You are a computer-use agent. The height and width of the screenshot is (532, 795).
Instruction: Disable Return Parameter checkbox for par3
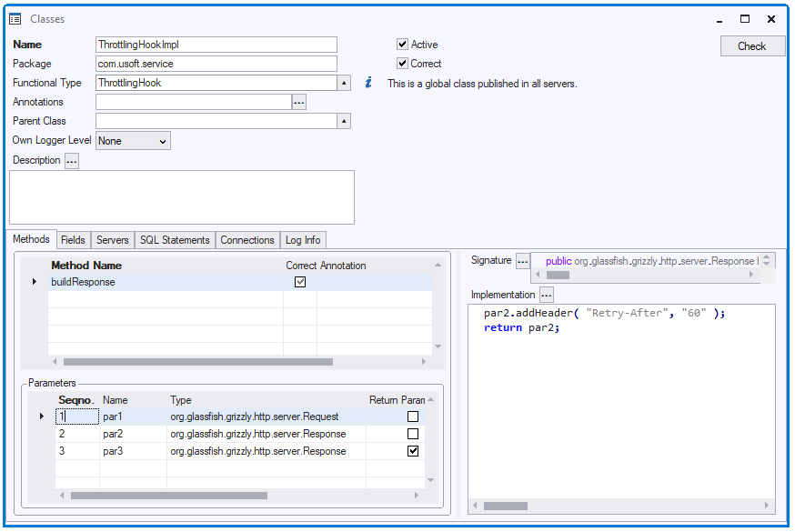413,451
